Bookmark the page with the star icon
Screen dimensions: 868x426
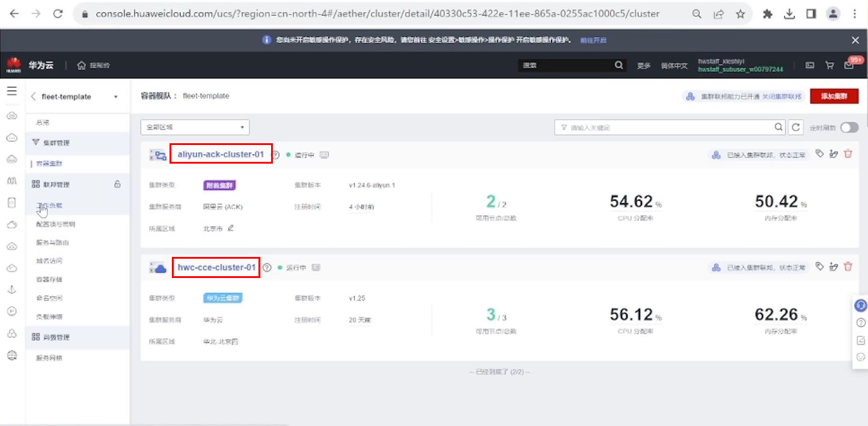click(741, 14)
